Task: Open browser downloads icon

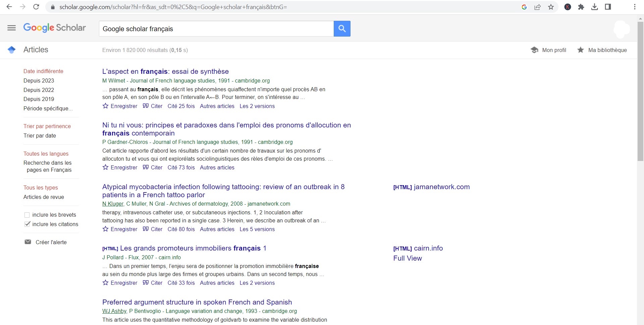Action: (594, 7)
